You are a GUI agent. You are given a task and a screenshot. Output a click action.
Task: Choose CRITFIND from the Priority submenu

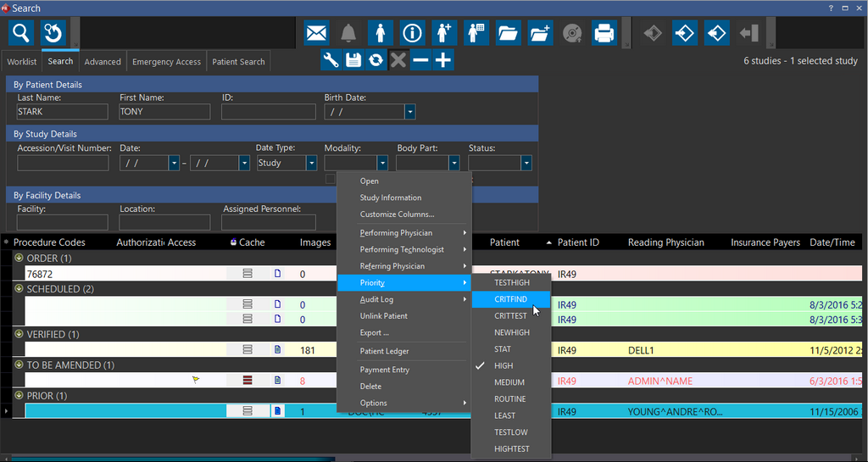click(x=510, y=299)
